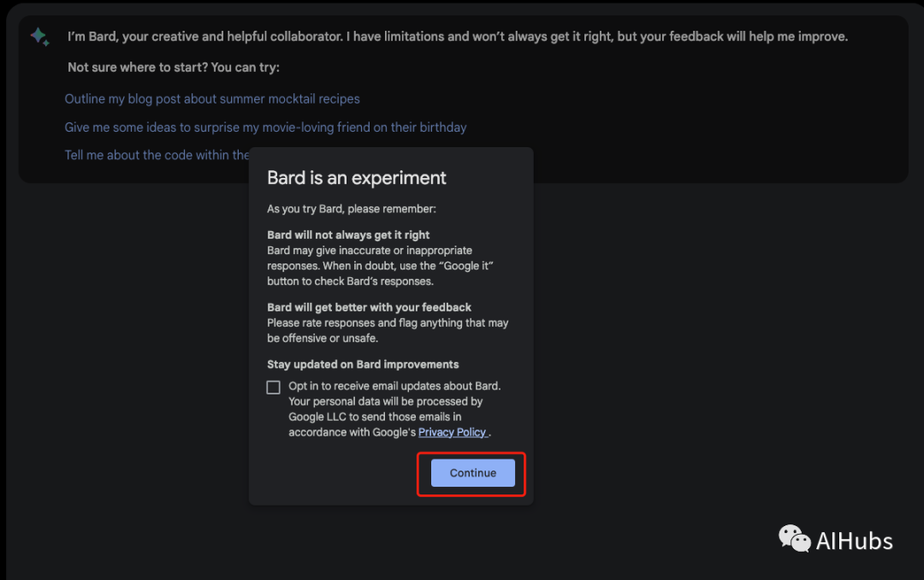This screenshot has width=924, height=580.
Task: Click 'Bard will get better with your feedback' heading
Action: (x=369, y=307)
